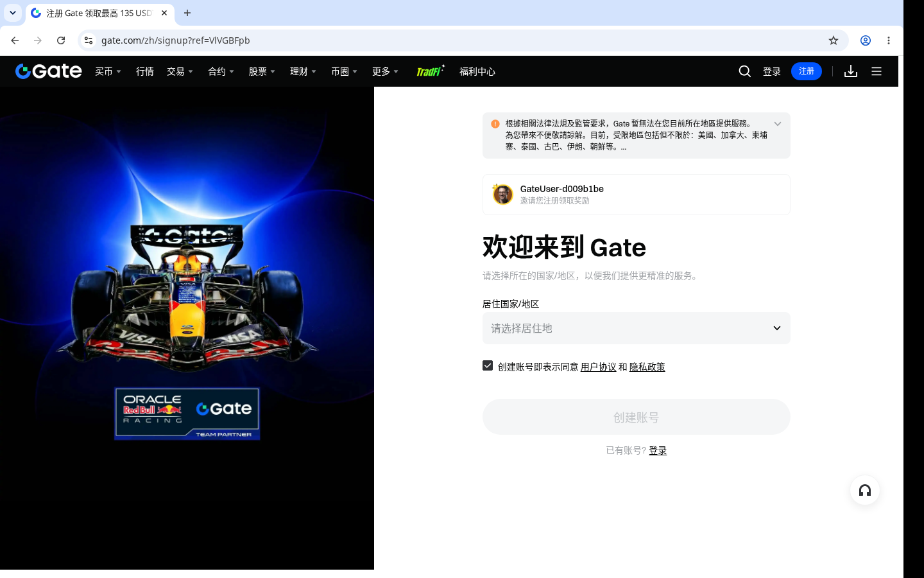Open the browser profile icon
Screen dimensions: 924x578
866,40
